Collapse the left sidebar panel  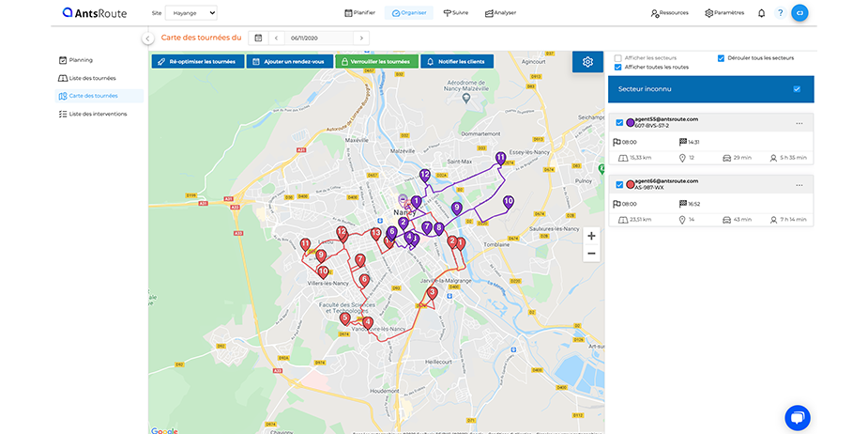pos(147,39)
